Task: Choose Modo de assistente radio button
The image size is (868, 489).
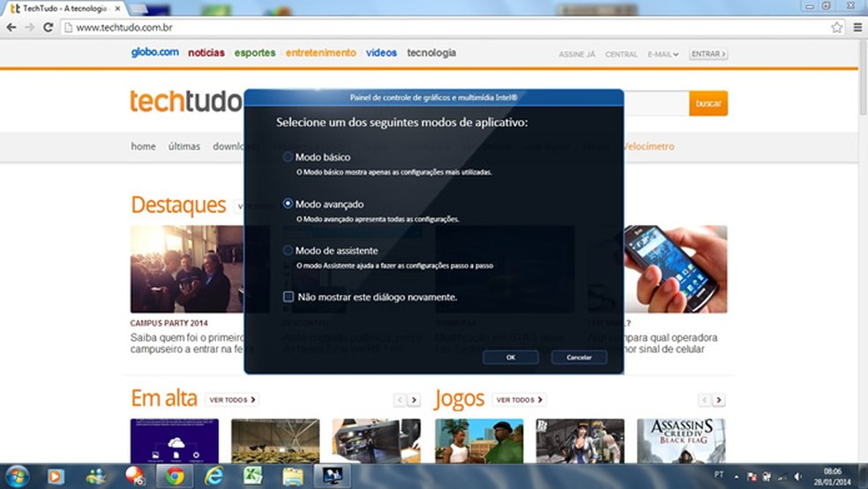Action: click(288, 251)
